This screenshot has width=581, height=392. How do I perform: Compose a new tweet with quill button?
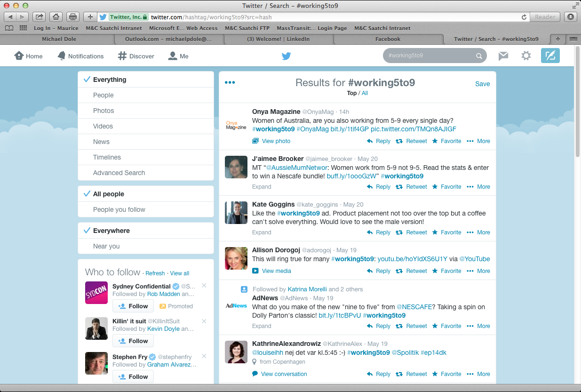coord(550,56)
